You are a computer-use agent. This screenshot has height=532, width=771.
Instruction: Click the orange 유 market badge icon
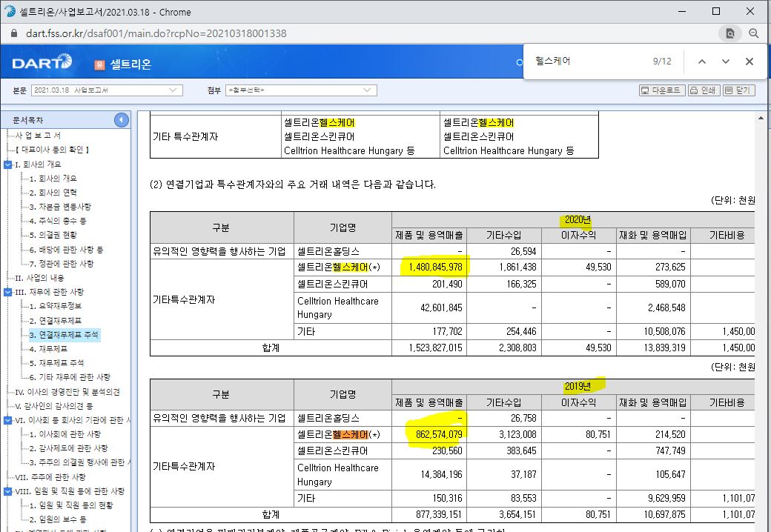click(99, 65)
